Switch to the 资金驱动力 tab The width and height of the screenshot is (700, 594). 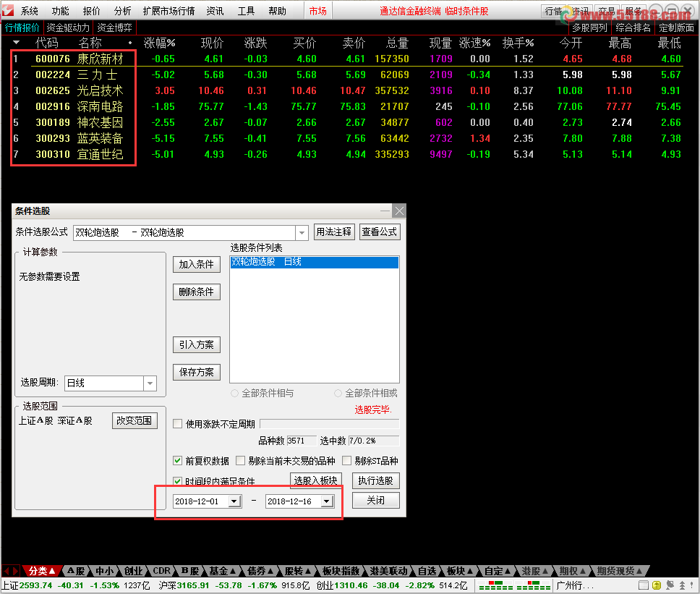click(x=69, y=27)
